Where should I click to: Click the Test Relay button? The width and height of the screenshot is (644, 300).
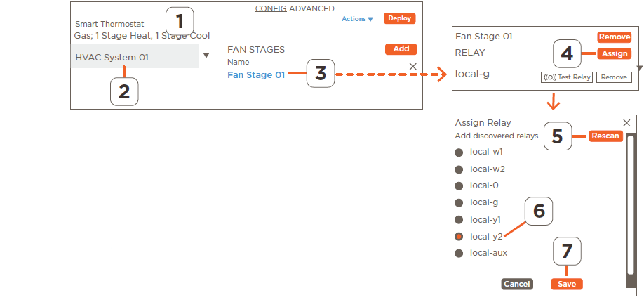pos(567,77)
